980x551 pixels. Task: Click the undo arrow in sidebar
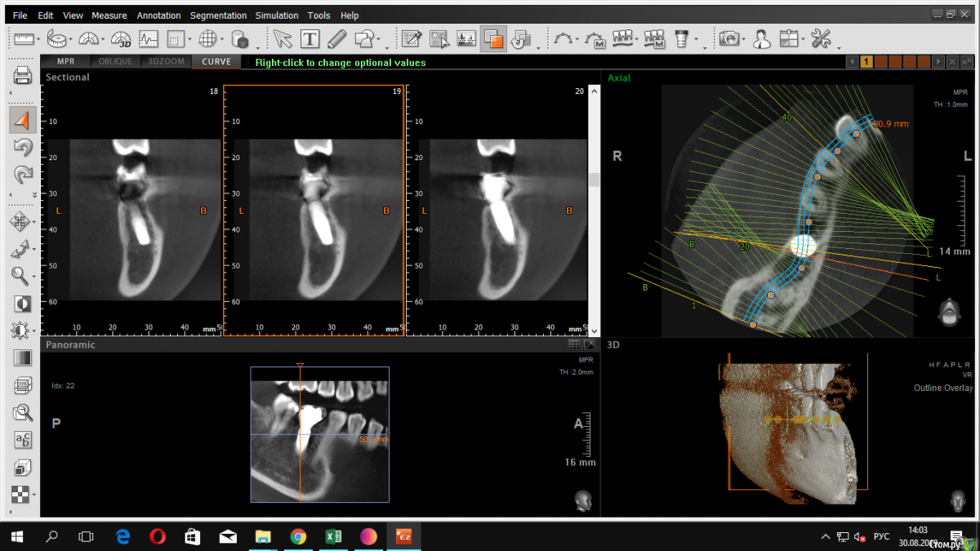click(x=22, y=148)
